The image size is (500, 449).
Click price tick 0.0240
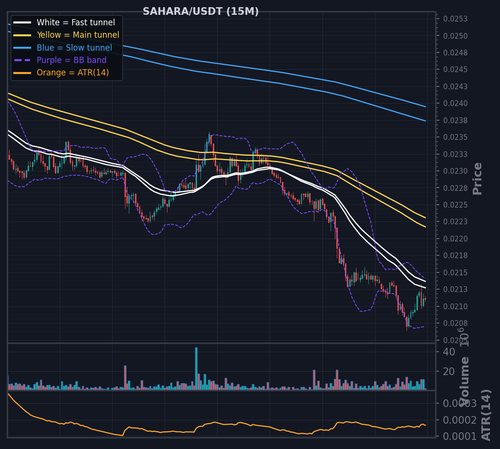pyautogui.click(x=455, y=103)
